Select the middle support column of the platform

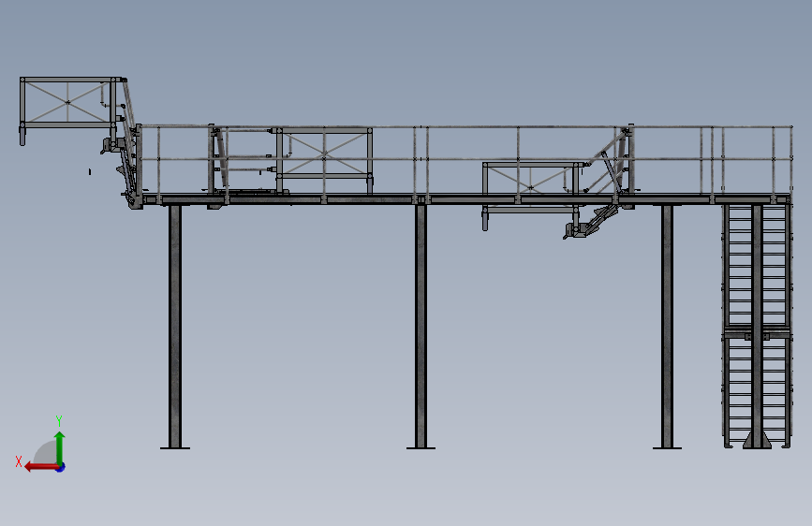421,327
